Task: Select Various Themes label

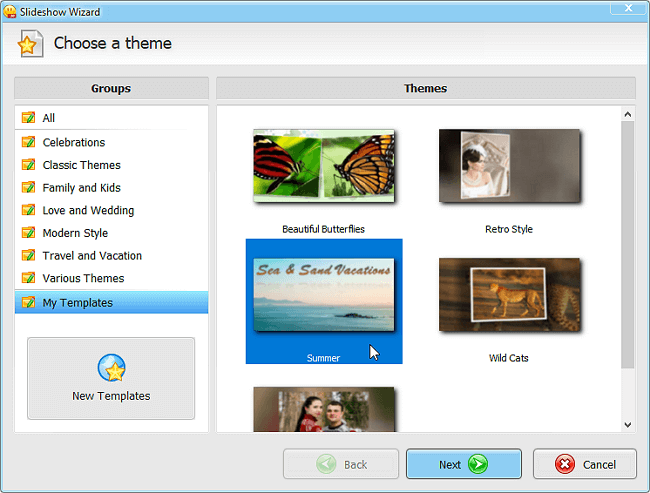Action: coord(83,278)
